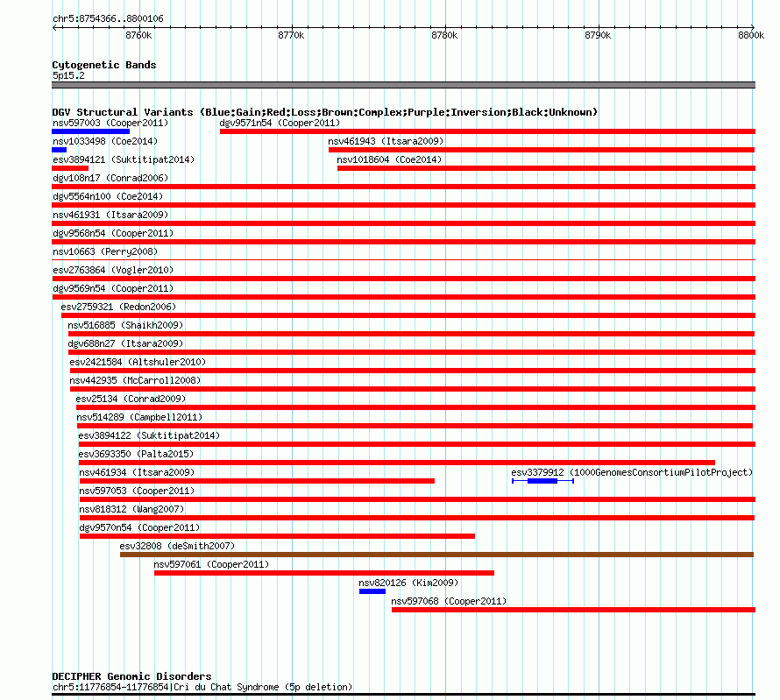The width and height of the screenshot is (780, 700).
Task: Click the chr5:8754366..8800106 region label
Action: pos(108,19)
